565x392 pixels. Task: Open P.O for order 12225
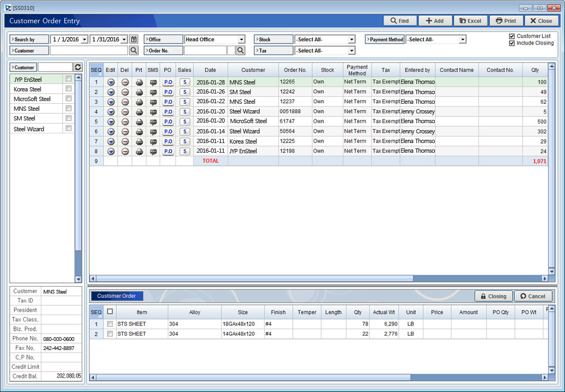[x=168, y=141]
